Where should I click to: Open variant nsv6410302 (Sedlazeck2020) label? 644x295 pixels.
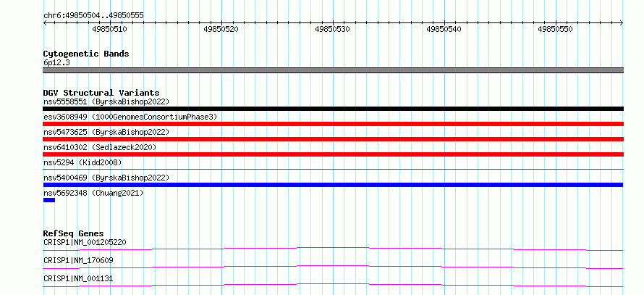coord(100,147)
